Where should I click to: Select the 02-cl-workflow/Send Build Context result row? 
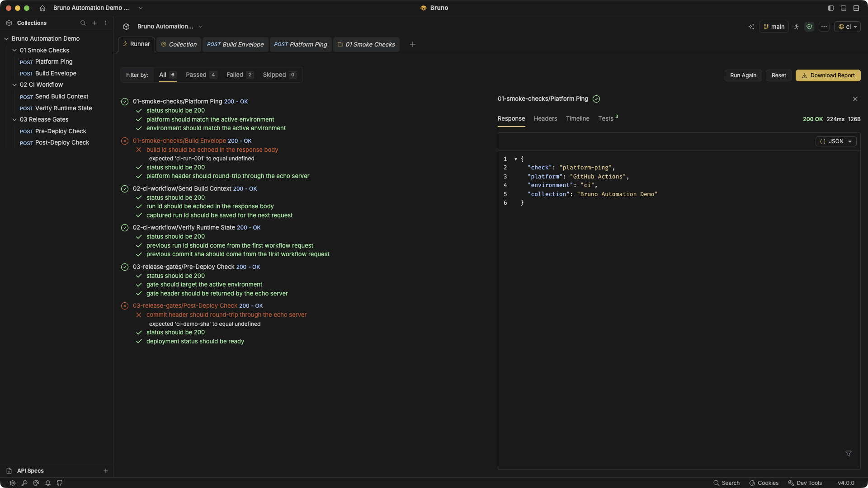[194, 189]
